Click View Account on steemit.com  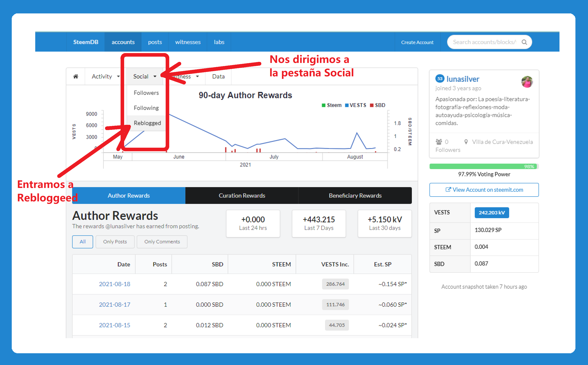tap(484, 190)
